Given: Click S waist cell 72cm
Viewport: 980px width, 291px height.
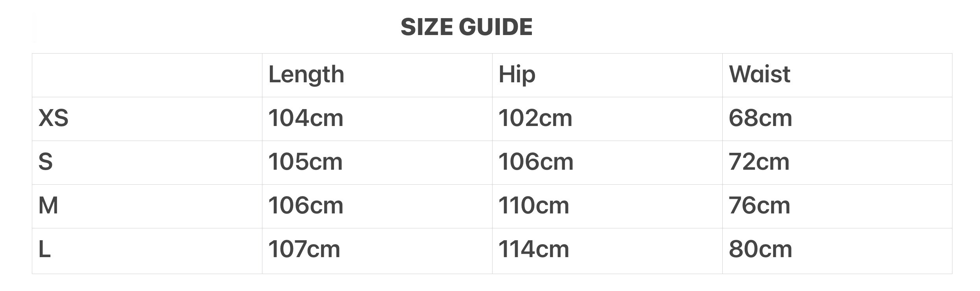Looking at the screenshot, I should [759, 162].
